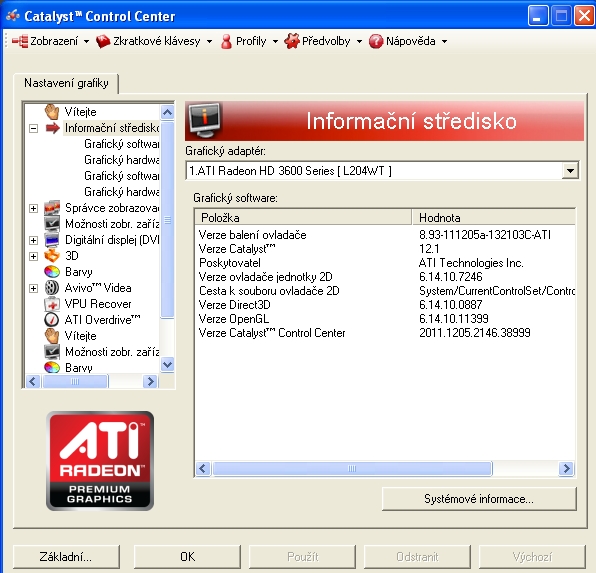Click the Nápověda question mark icon
This screenshot has width=596, height=573.
(x=376, y=41)
